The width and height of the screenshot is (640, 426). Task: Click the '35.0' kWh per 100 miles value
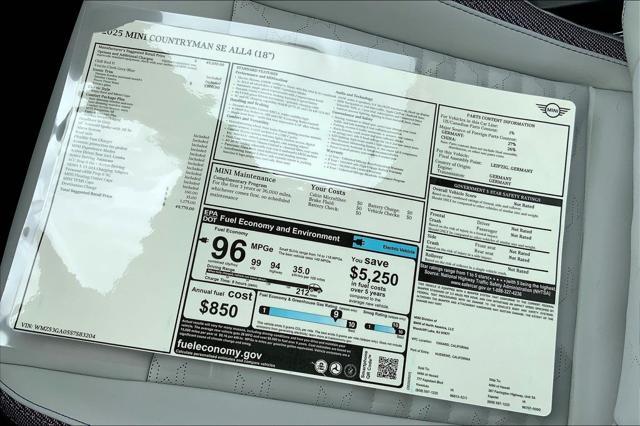click(x=301, y=270)
